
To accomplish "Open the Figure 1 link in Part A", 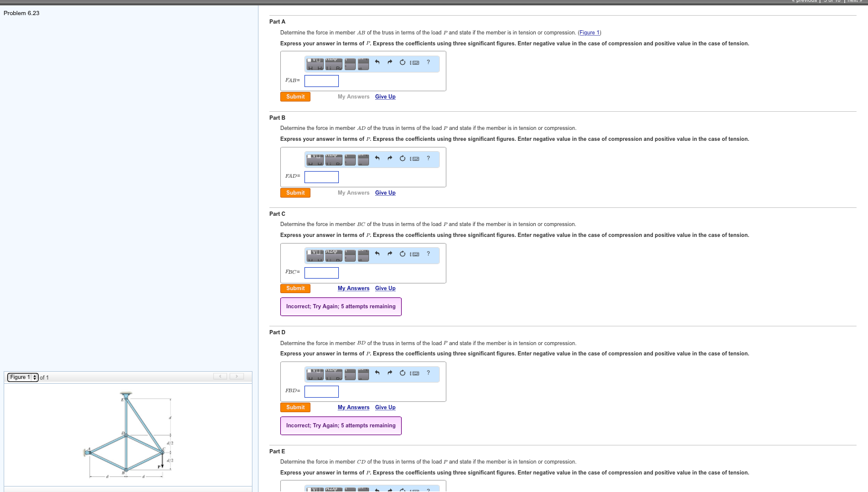I will pos(590,33).
